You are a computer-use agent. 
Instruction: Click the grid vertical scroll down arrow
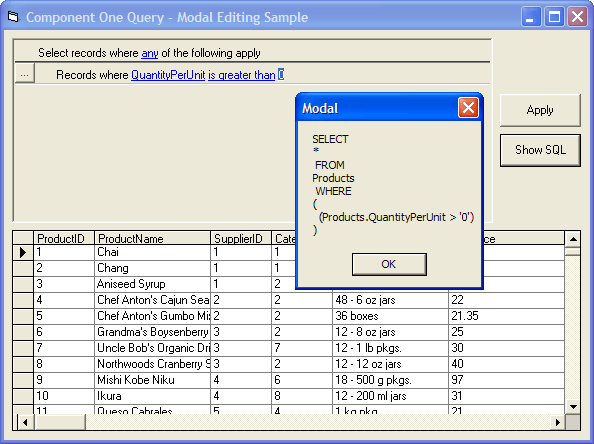(573, 407)
